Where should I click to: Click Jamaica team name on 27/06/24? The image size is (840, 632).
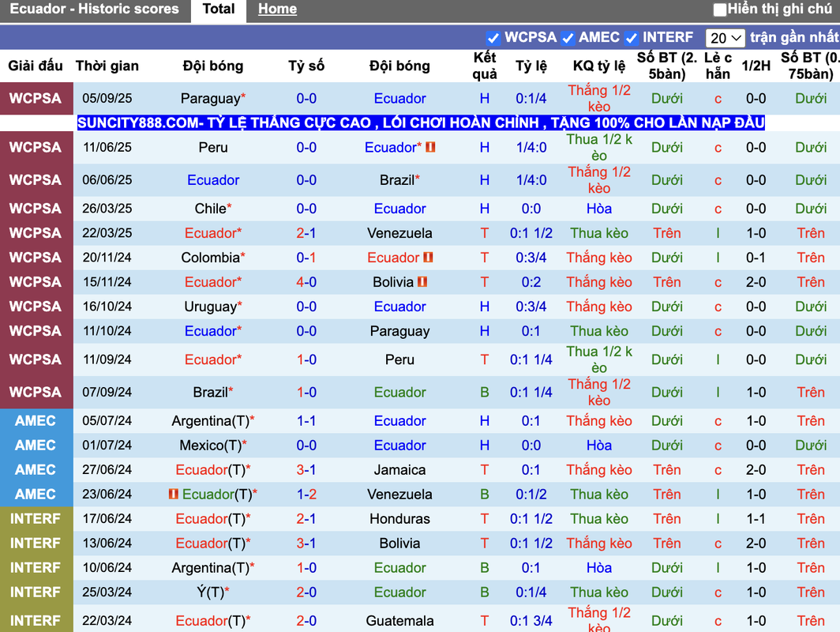[x=399, y=470]
